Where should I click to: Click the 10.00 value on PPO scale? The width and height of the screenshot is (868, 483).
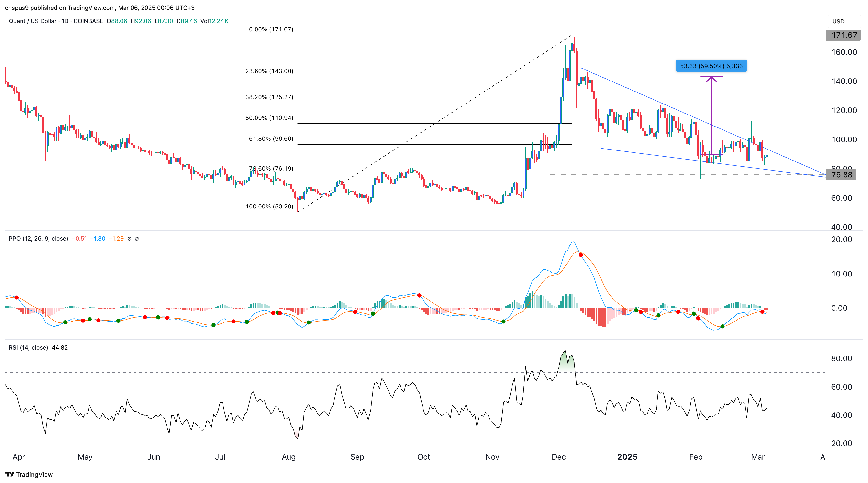(x=842, y=274)
